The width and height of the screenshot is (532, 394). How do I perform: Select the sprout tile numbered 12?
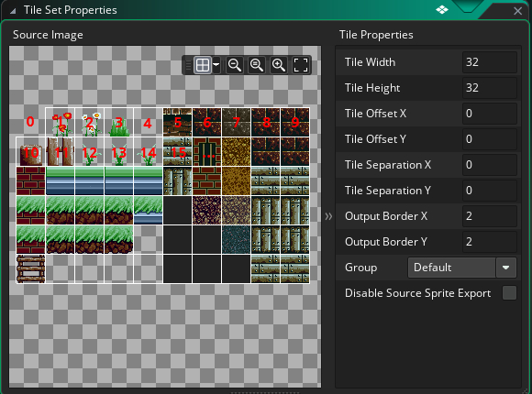click(x=90, y=151)
